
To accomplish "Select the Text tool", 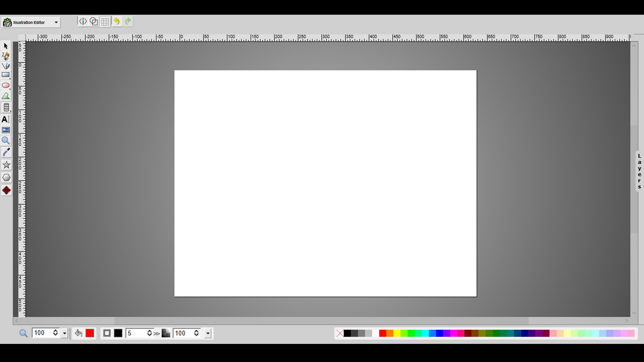I will tap(6, 119).
